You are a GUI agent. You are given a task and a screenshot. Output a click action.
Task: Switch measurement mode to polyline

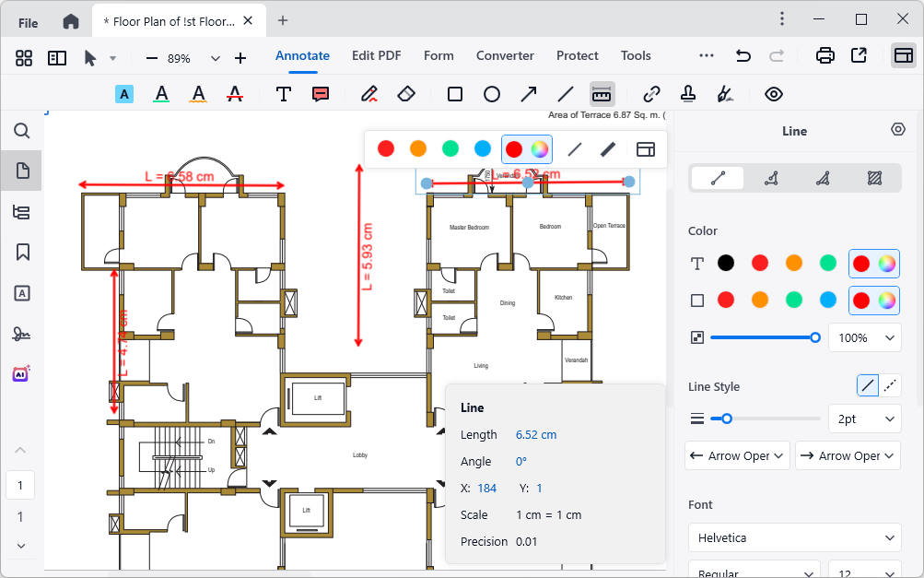pos(770,178)
